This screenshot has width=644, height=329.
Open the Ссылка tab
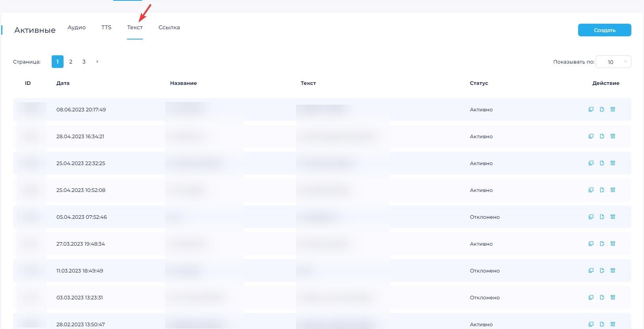tap(169, 27)
